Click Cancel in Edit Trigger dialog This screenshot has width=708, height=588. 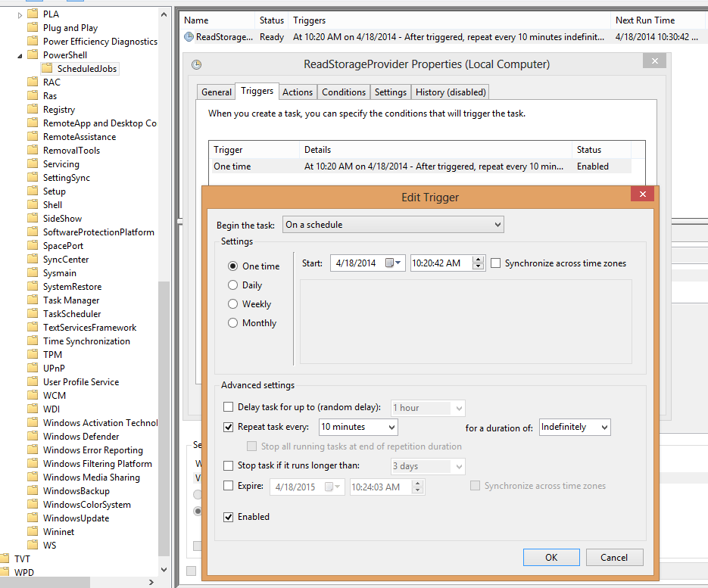613,558
